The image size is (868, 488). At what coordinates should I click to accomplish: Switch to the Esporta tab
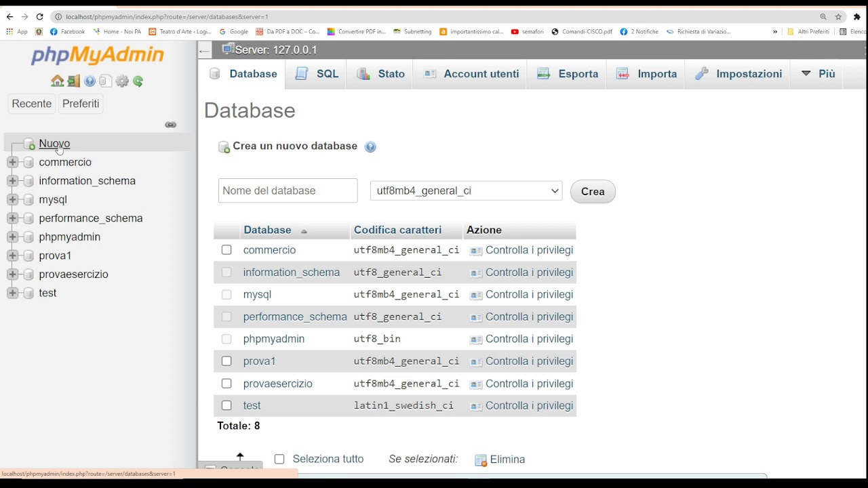tap(568, 74)
